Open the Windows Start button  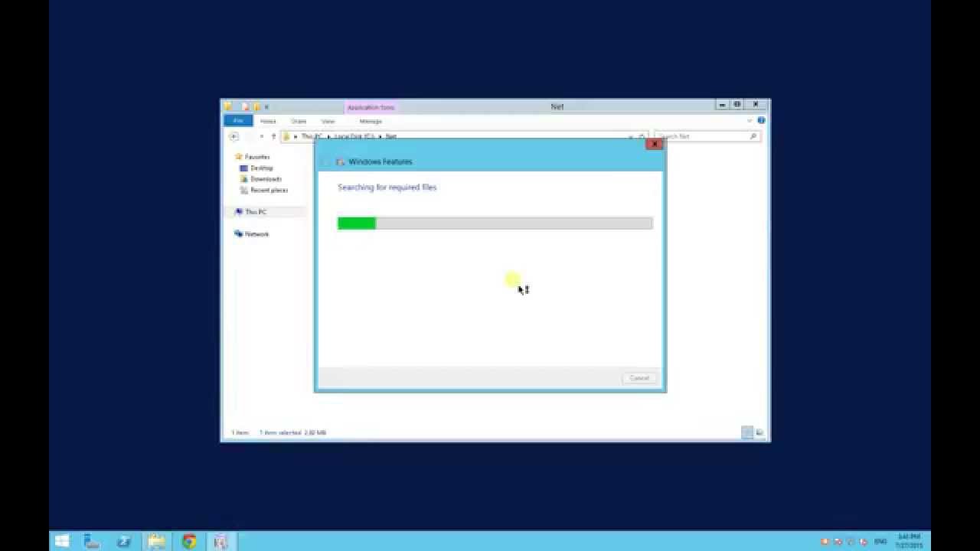point(62,541)
